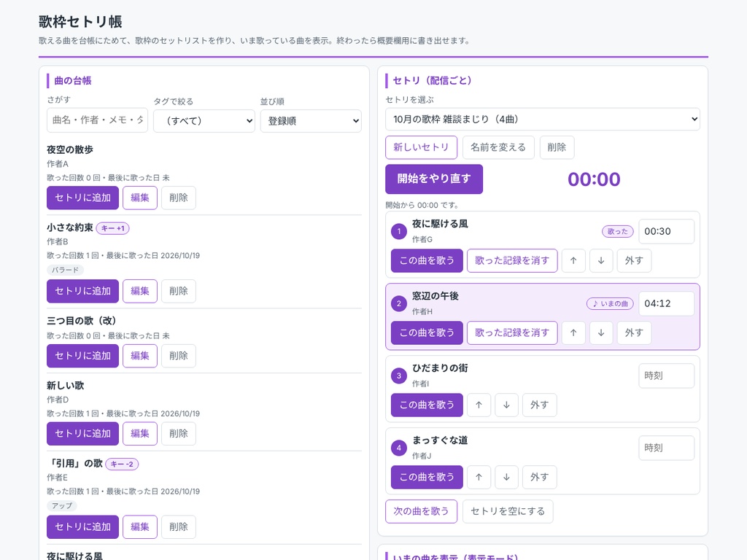Move 窓辺の午後 up in the setlist

(x=573, y=332)
